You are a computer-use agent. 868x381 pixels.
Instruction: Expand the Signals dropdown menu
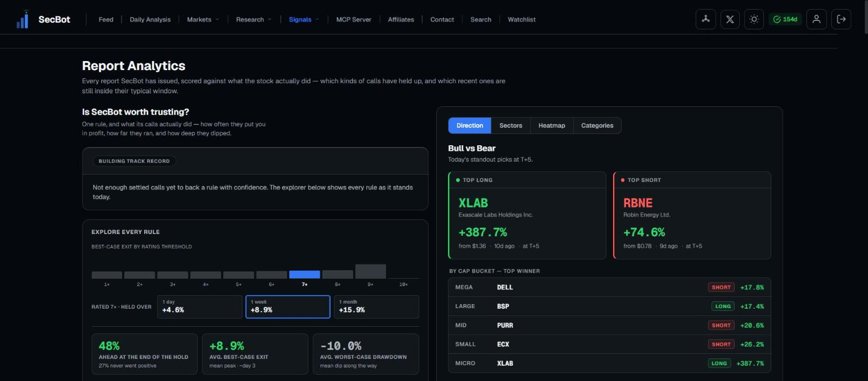tap(304, 19)
